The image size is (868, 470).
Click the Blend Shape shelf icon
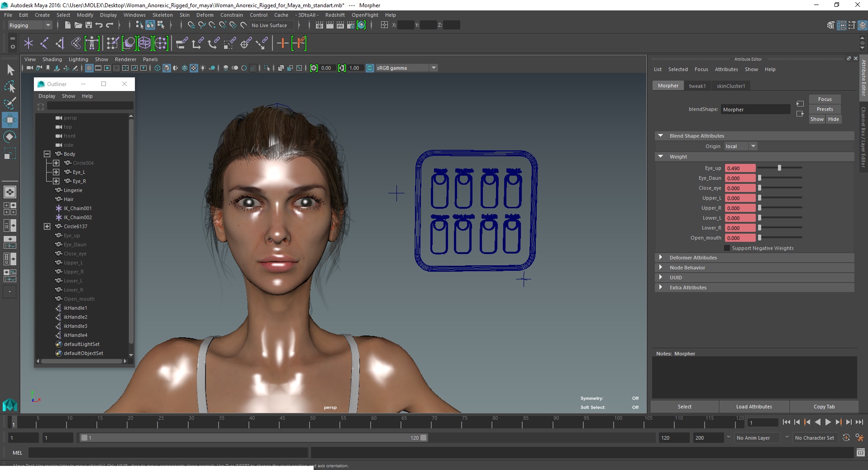129,43
